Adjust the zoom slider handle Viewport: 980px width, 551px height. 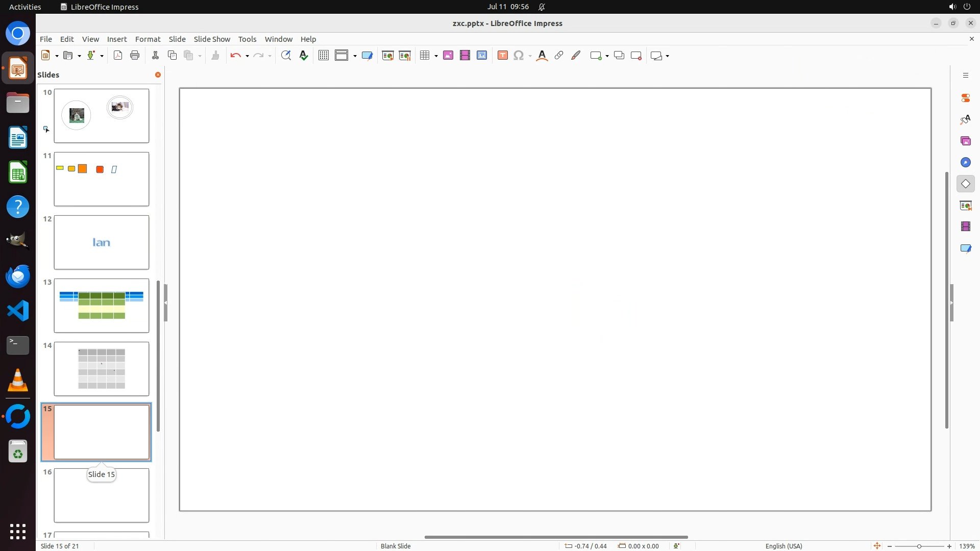(x=919, y=546)
